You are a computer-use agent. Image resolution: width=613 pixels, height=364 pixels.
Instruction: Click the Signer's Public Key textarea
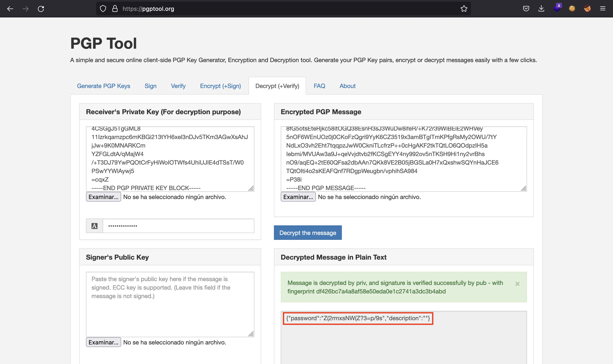pyautogui.click(x=170, y=304)
